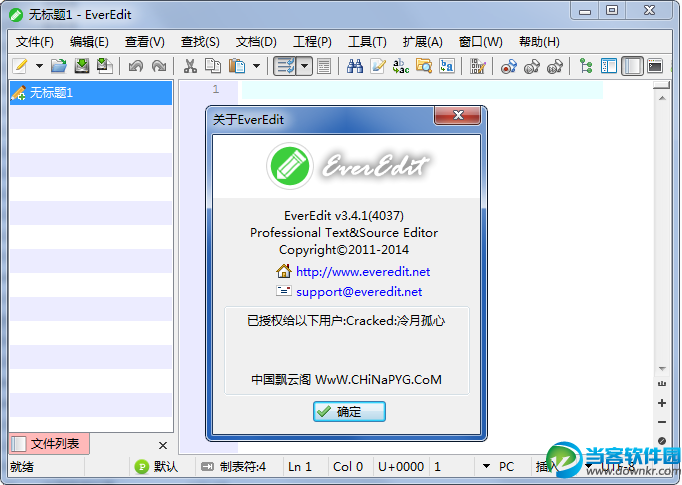
Task: Open the 查找(S) menu
Action: tap(200, 42)
